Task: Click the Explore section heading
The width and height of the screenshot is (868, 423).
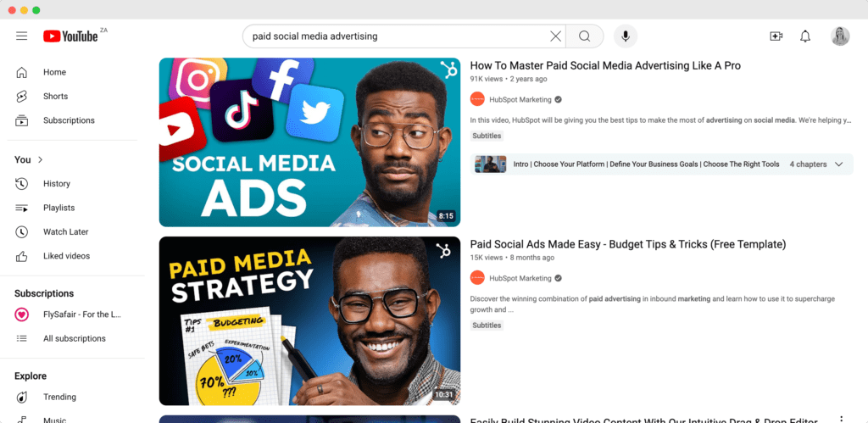Action: pyautogui.click(x=31, y=376)
